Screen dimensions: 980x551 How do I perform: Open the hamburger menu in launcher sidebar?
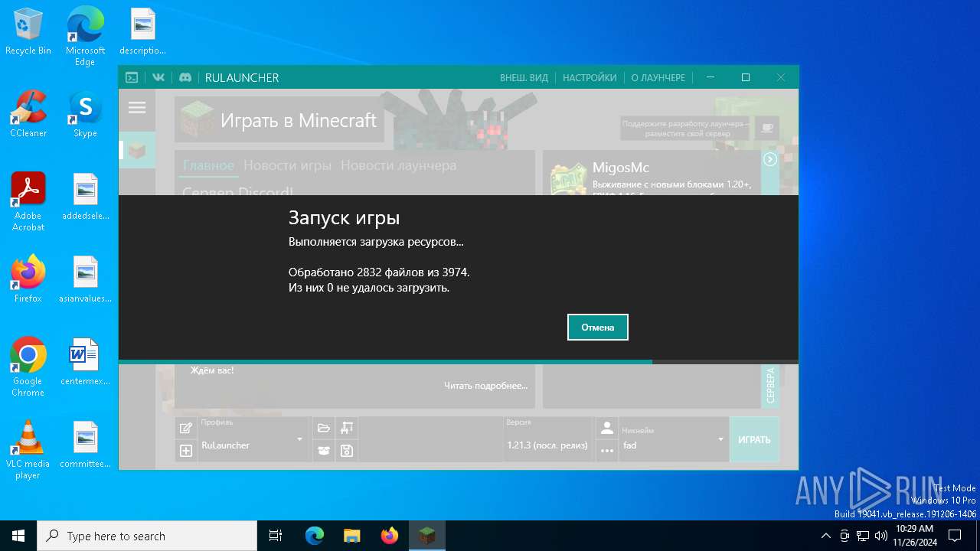point(137,108)
